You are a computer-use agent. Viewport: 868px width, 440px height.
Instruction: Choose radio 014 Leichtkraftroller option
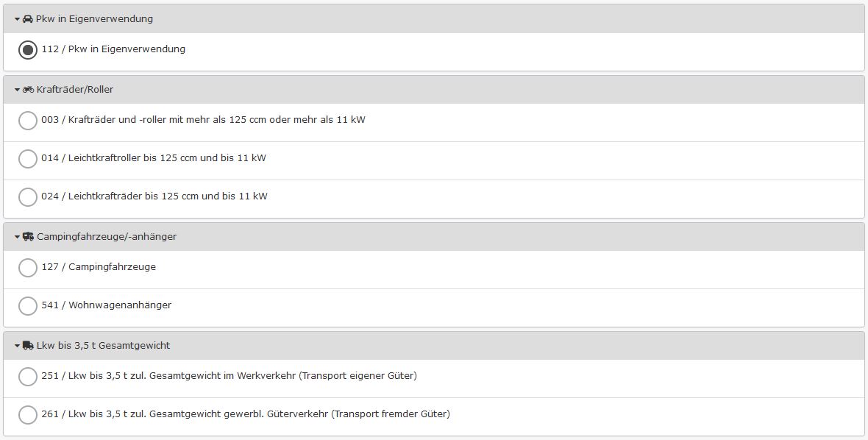click(28, 159)
